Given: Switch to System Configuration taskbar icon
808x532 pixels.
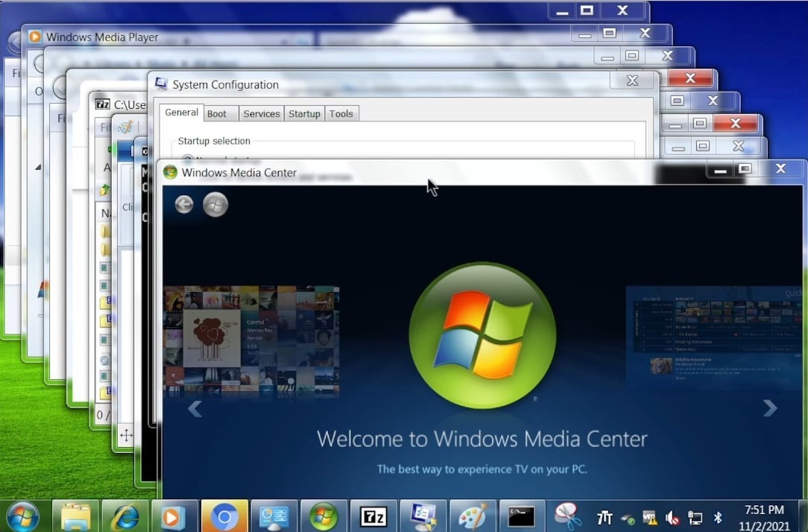Looking at the screenshot, I should pyautogui.click(x=423, y=516).
